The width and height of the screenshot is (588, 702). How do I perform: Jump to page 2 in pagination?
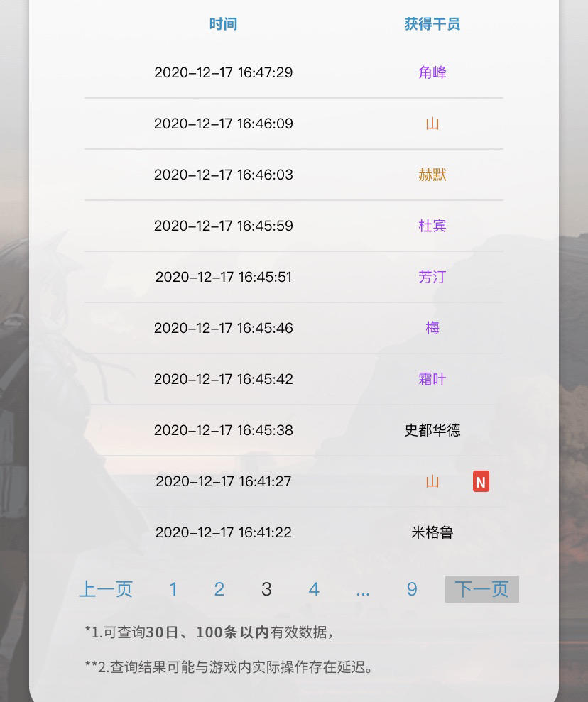(219, 589)
